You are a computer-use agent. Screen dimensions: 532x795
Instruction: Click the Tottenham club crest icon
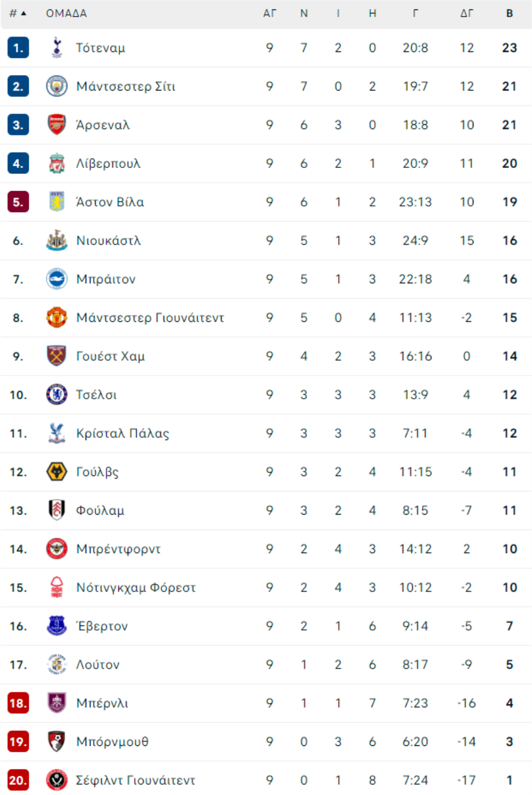pyautogui.click(x=57, y=48)
